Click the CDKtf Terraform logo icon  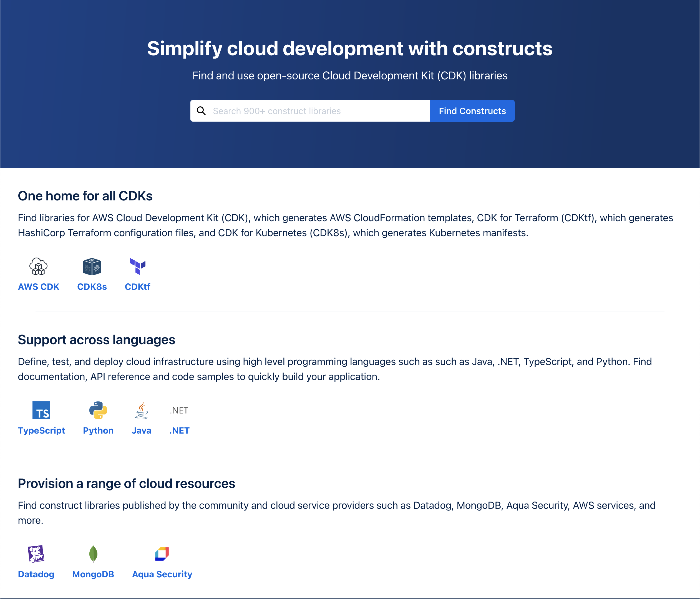click(137, 266)
